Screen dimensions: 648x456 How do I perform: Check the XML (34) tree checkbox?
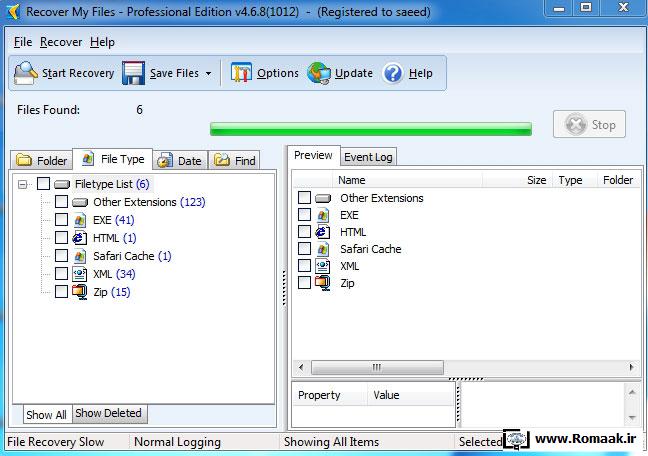tap(61, 274)
